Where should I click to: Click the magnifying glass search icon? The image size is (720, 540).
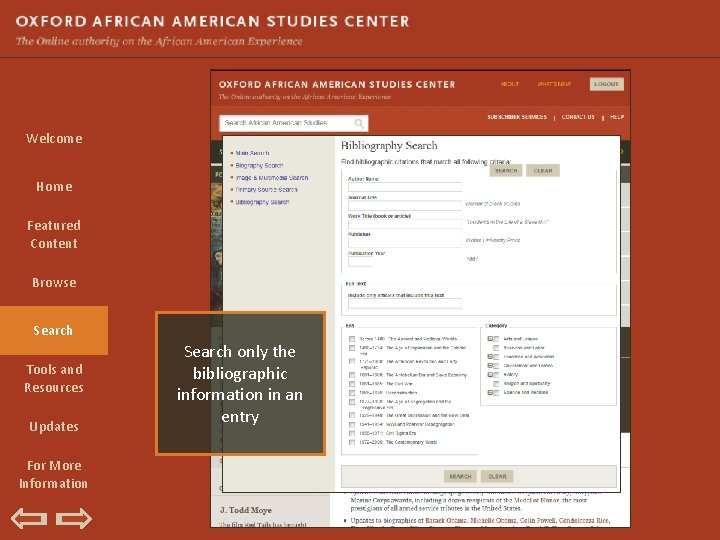coord(359,123)
